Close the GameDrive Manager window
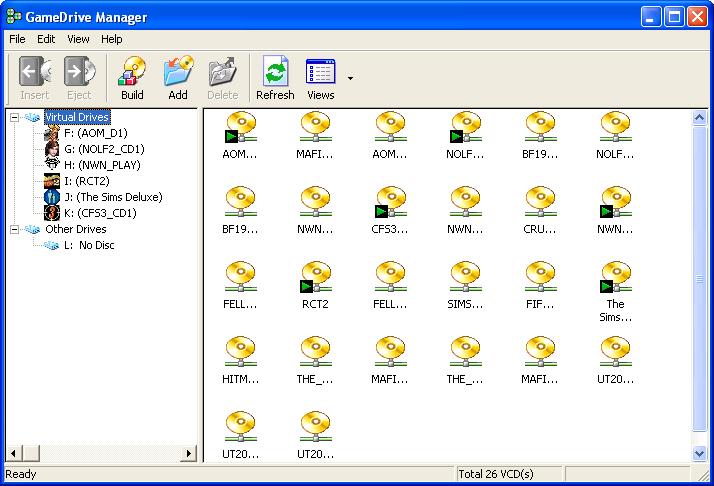Viewport: 714px width, 486px height. tap(698, 17)
